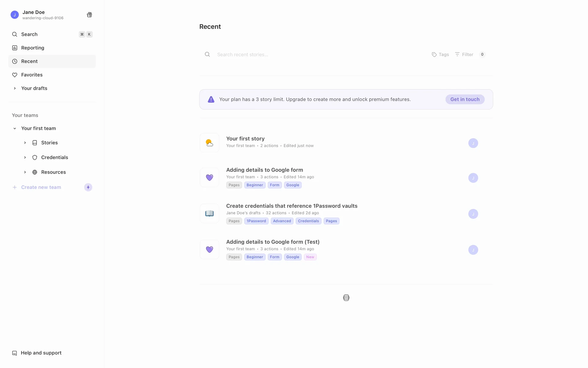Screen dimensions: 588x368
Task: Open the Filter options
Action: [464, 55]
